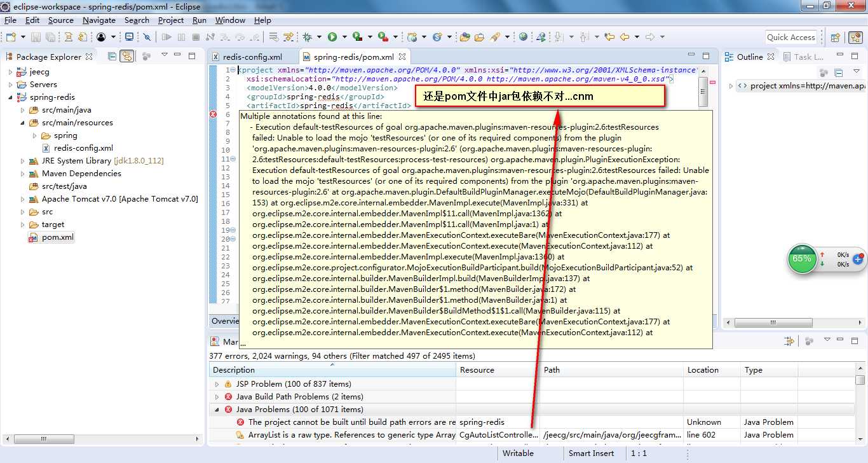
Task: Click the monitor console toolbar icon
Action: 129,37
